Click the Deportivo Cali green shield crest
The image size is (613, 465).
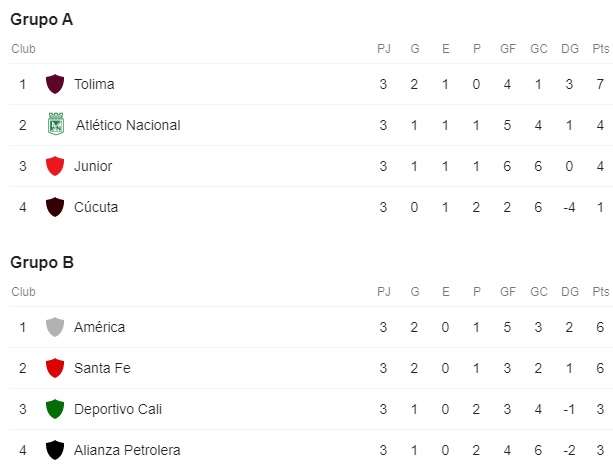pyautogui.click(x=55, y=409)
